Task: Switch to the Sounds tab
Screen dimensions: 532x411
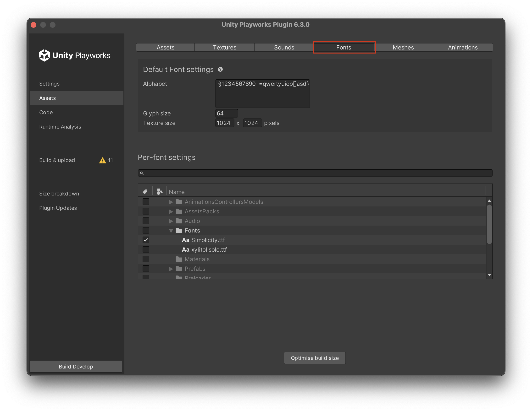Action: [284, 47]
